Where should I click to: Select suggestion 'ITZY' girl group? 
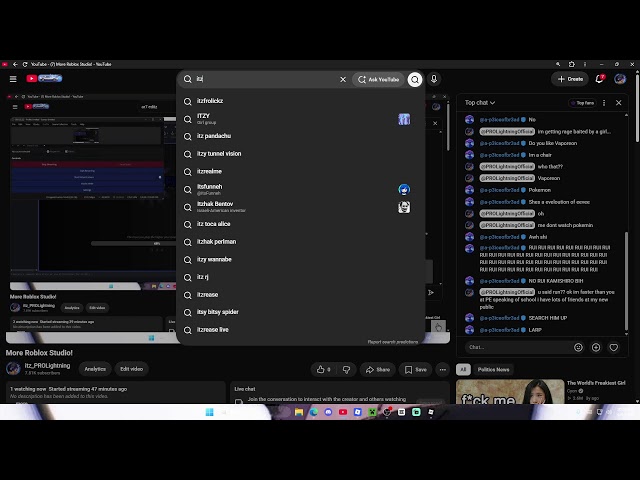[301, 119]
